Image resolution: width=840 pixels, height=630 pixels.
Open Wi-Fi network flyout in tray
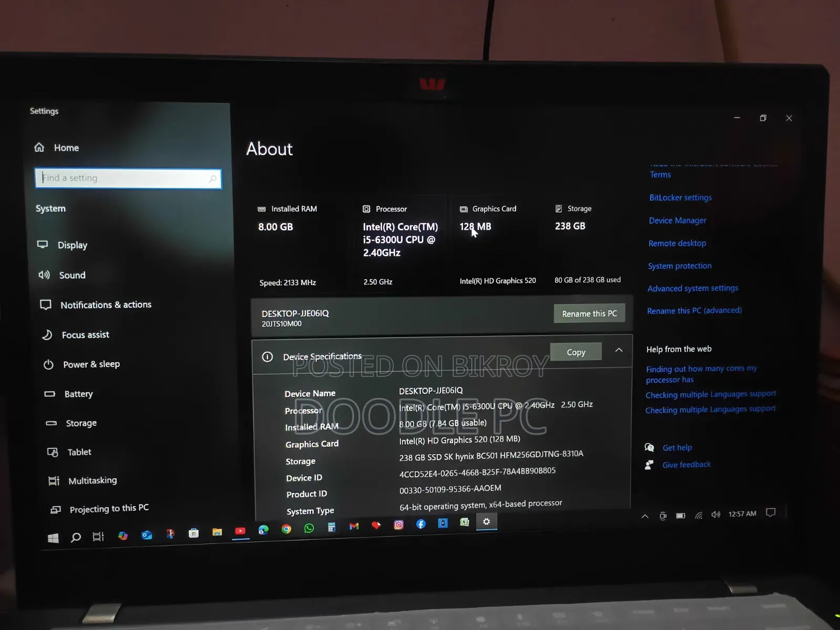pyautogui.click(x=698, y=515)
